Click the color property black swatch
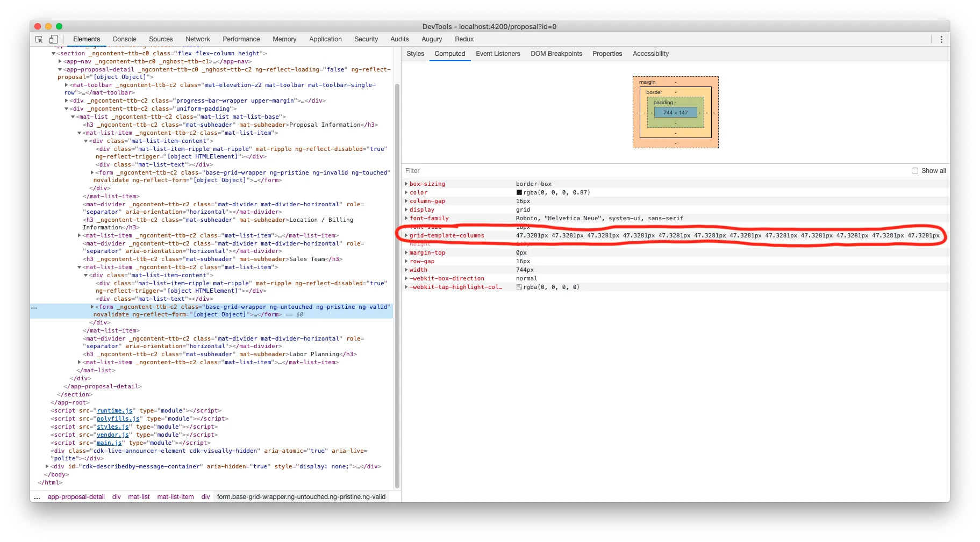 click(x=519, y=192)
